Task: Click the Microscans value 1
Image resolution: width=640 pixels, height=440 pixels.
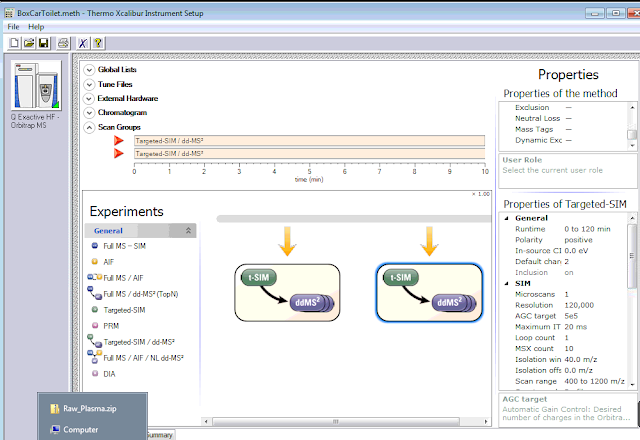Action: 567,294
